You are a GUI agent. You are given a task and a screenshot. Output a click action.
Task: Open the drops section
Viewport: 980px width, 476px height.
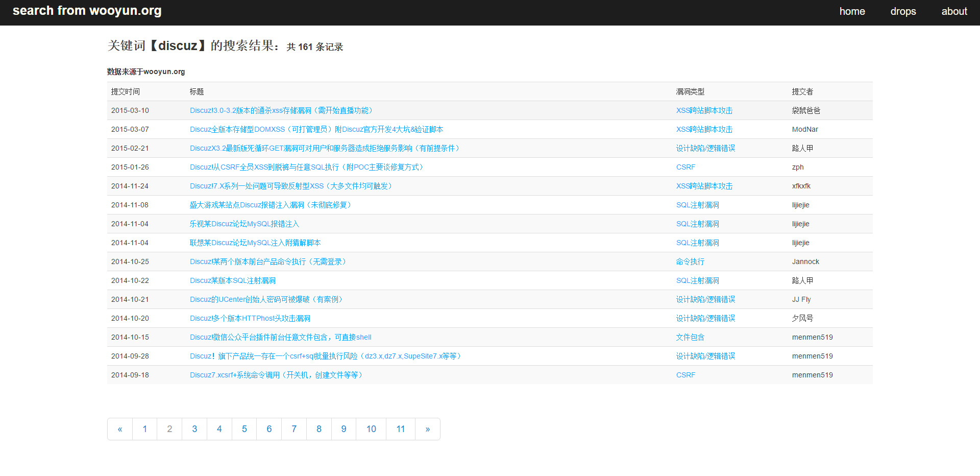(903, 11)
